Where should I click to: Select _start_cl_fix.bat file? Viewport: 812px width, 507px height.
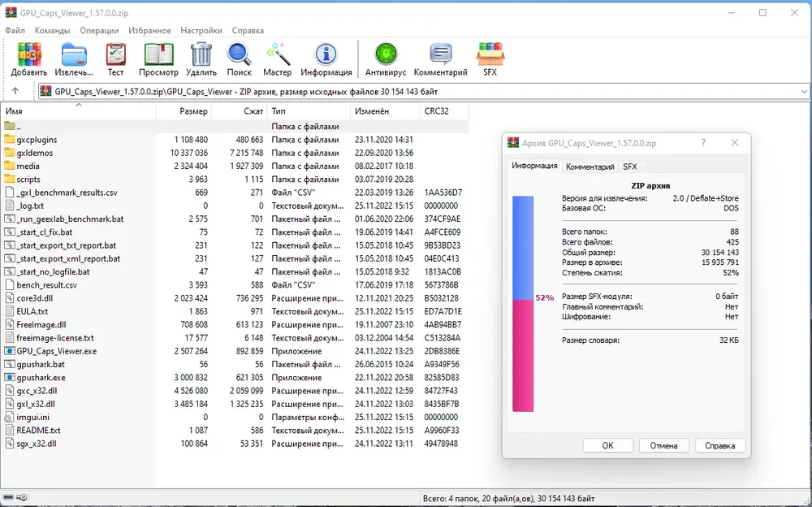(45, 232)
